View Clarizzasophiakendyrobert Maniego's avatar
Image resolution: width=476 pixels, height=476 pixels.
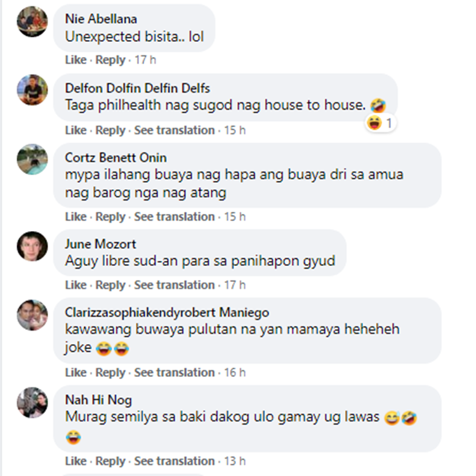32,315
